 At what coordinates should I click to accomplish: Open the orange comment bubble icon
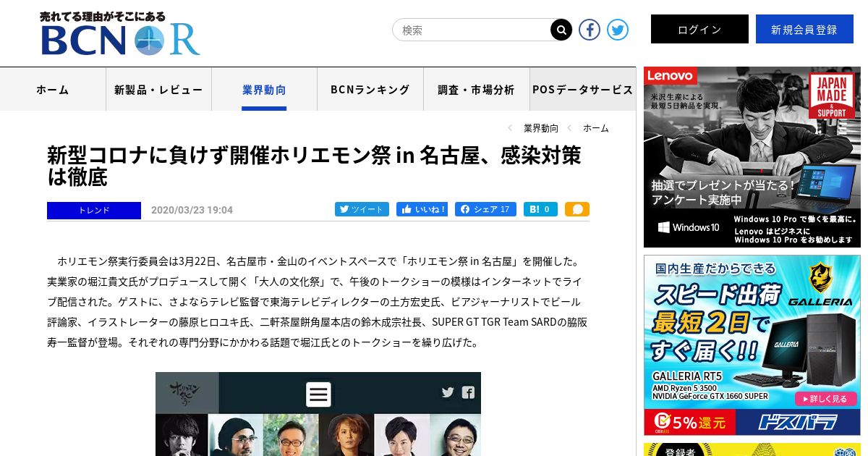tap(577, 209)
